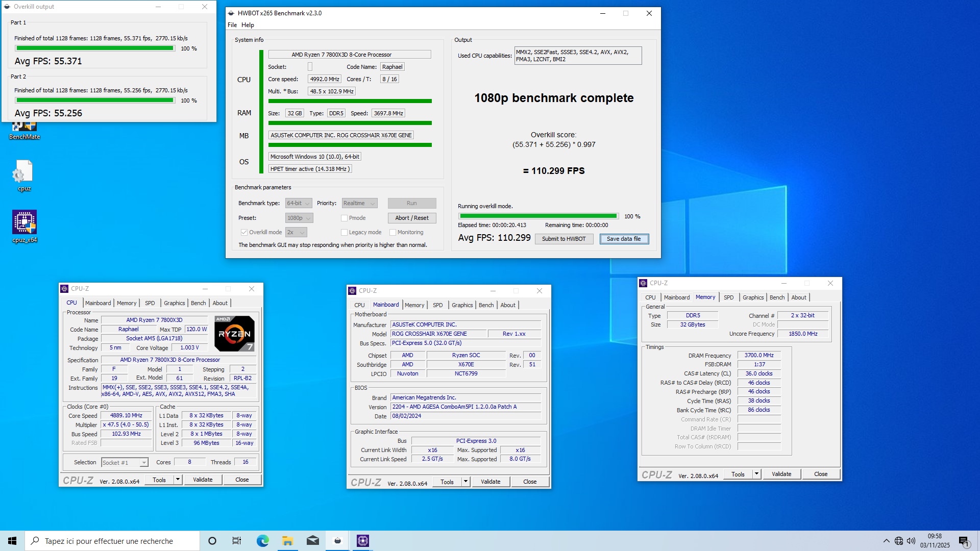Open Task View on taskbar
The image size is (980, 551).
pyautogui.click(x=237, y=541)
